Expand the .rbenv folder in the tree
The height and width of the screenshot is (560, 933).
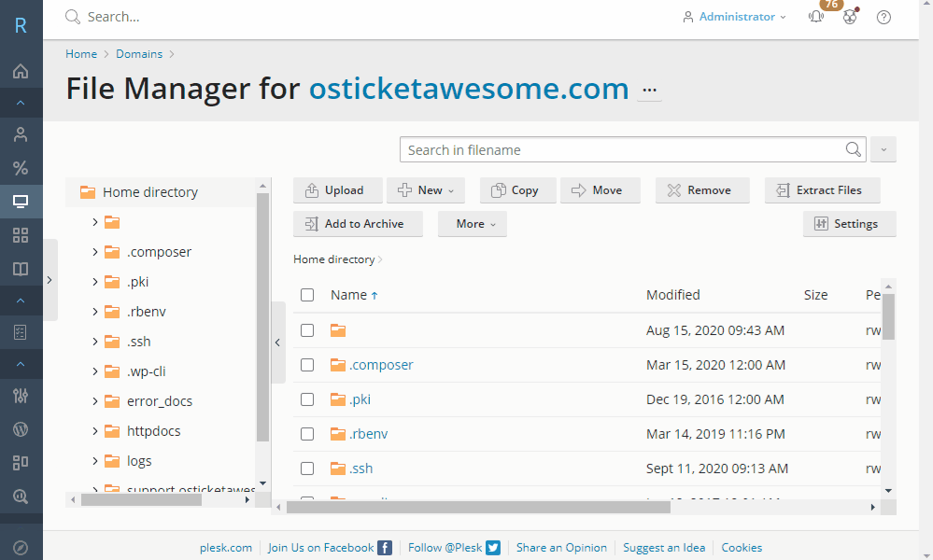tap(95, 312)
